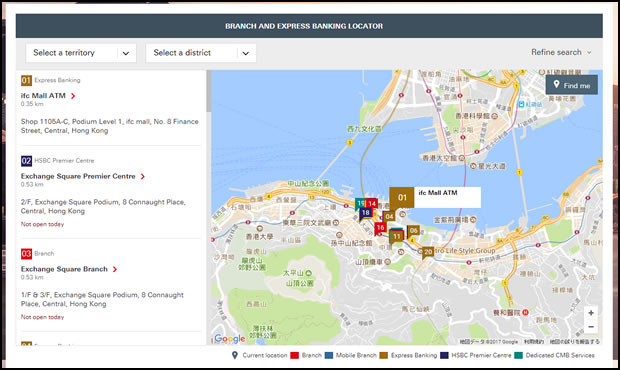Click the ifc Mall ATM address text

(x=110, y=126)
